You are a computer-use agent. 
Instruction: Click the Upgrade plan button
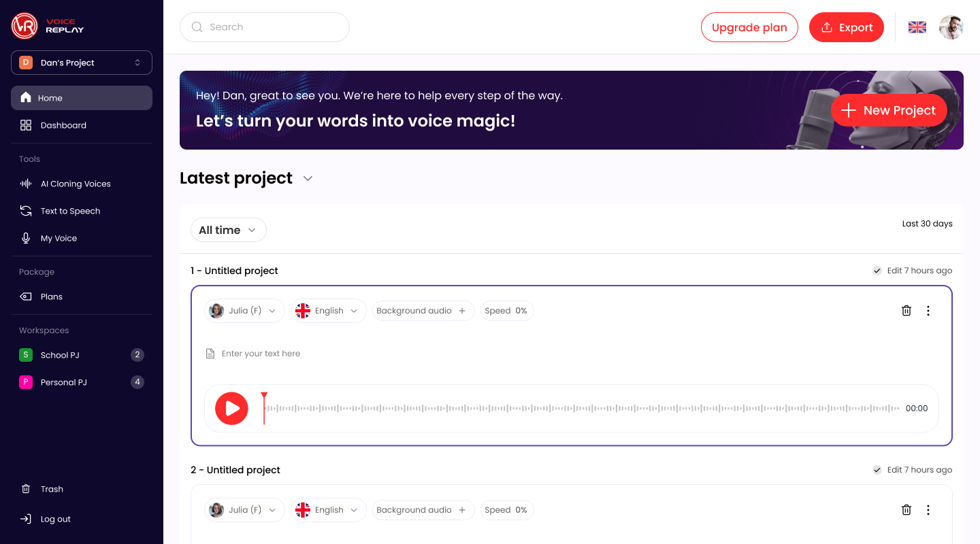pos(749,27)
